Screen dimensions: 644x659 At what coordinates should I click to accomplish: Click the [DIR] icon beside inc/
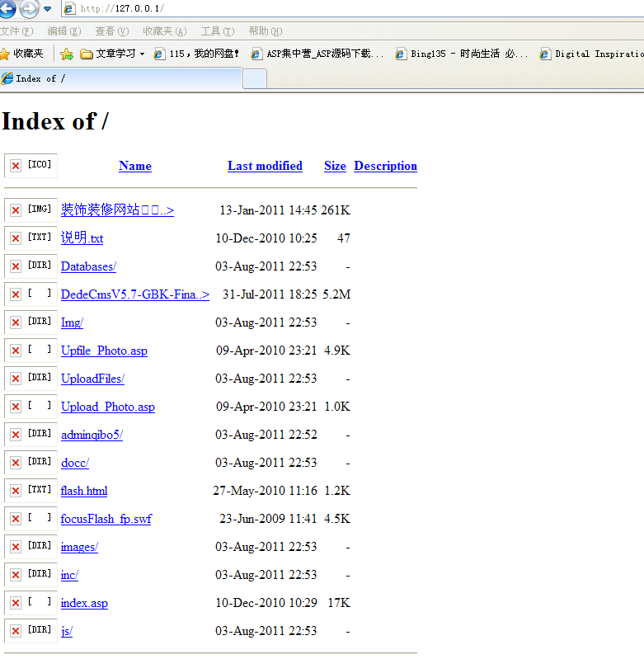coord(31,575)
